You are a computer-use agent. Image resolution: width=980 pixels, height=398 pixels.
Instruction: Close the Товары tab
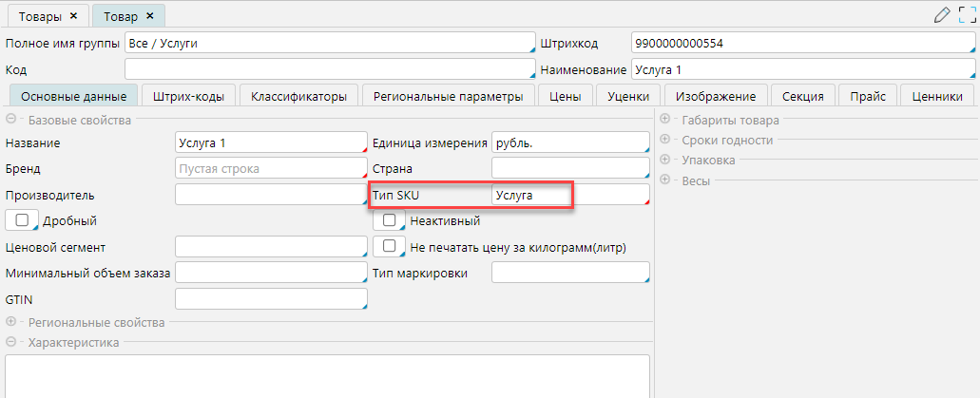(74, 16)
